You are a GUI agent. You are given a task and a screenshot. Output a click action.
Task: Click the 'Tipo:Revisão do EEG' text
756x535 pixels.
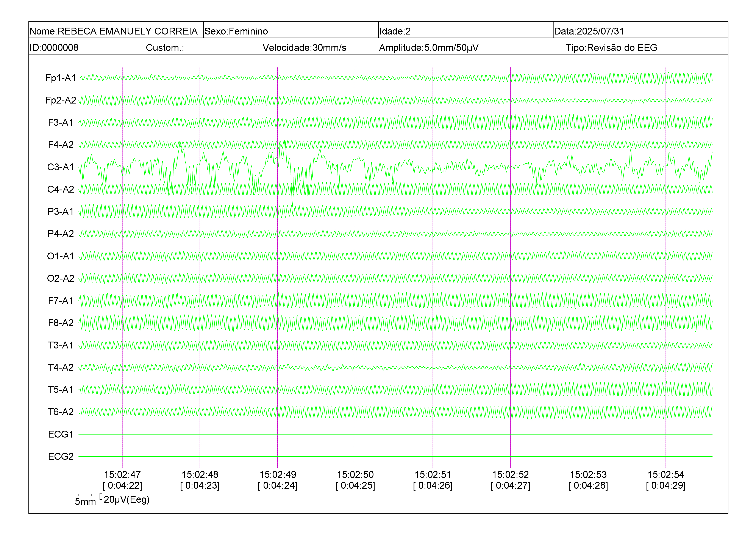(x=611, y=48)
